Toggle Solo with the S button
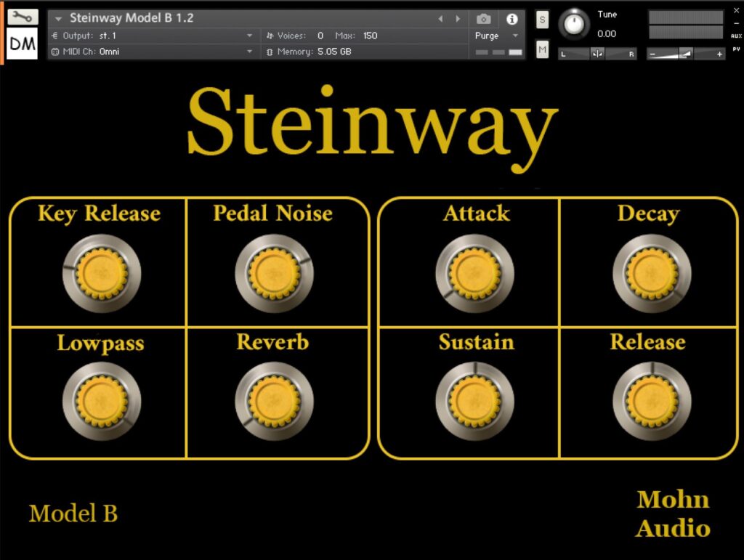This screenshot has width=744, height=560. (x=542, y=20)
